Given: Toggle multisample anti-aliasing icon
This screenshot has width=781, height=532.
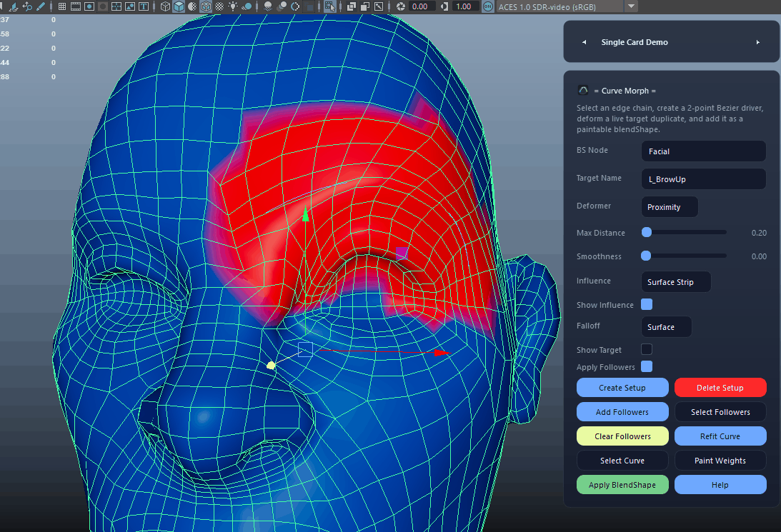Looking at the screenshot, I should click(295, 6).
